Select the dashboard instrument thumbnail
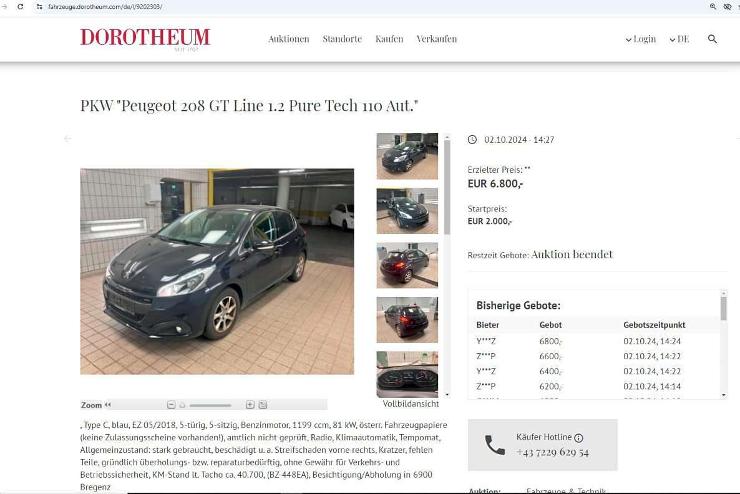The height and width of the screenshot is (494, 740). point(407,374)
